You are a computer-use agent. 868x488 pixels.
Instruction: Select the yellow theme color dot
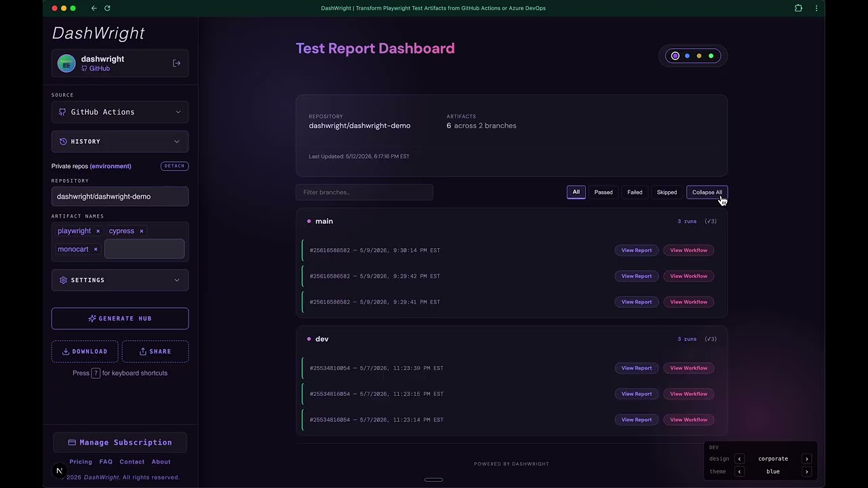point(699,56)
